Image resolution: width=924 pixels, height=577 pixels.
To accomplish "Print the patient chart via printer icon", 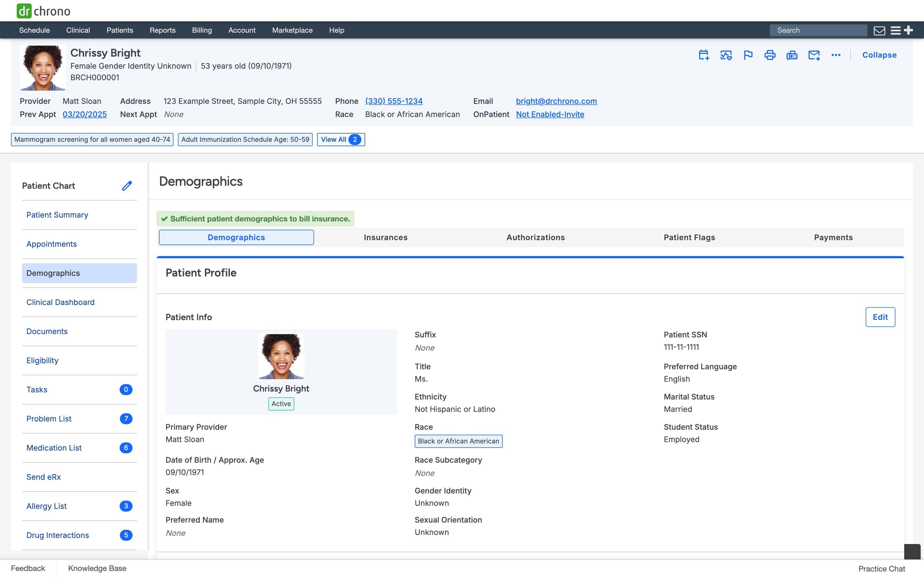I will coord(770,55).
